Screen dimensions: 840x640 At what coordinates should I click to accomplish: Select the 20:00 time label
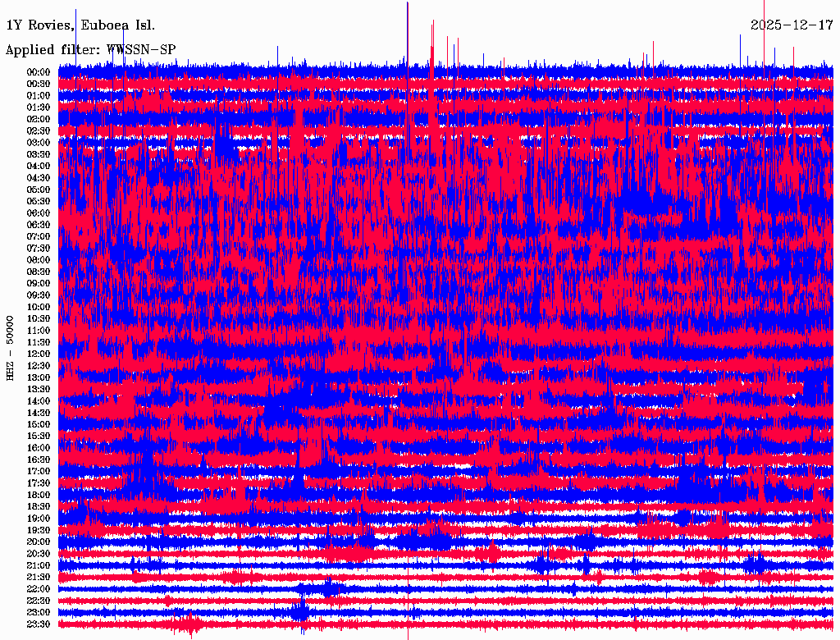point(39,542)
